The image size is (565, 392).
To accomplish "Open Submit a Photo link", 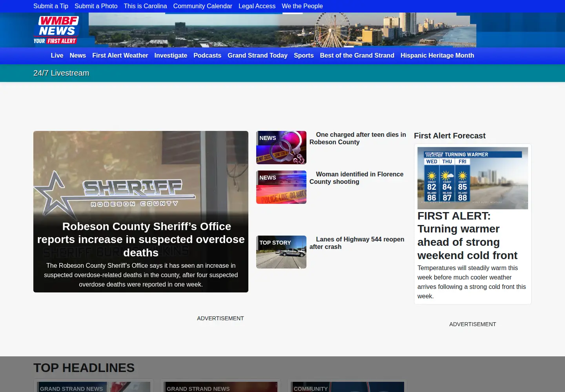I will tap(96, 6).
